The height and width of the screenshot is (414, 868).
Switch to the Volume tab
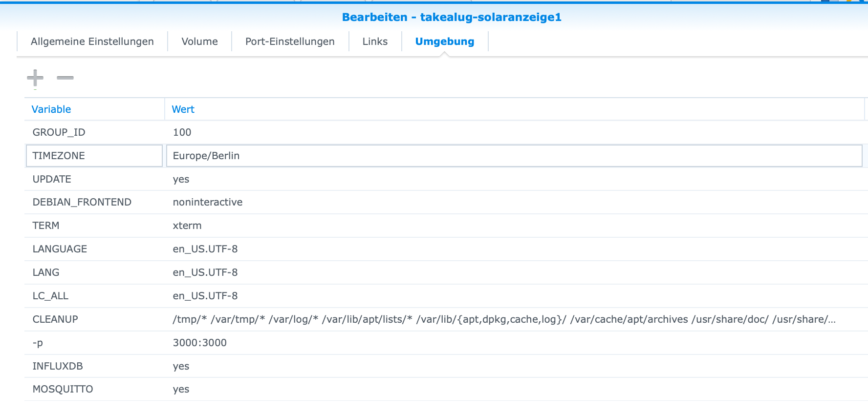coord(199,41)
